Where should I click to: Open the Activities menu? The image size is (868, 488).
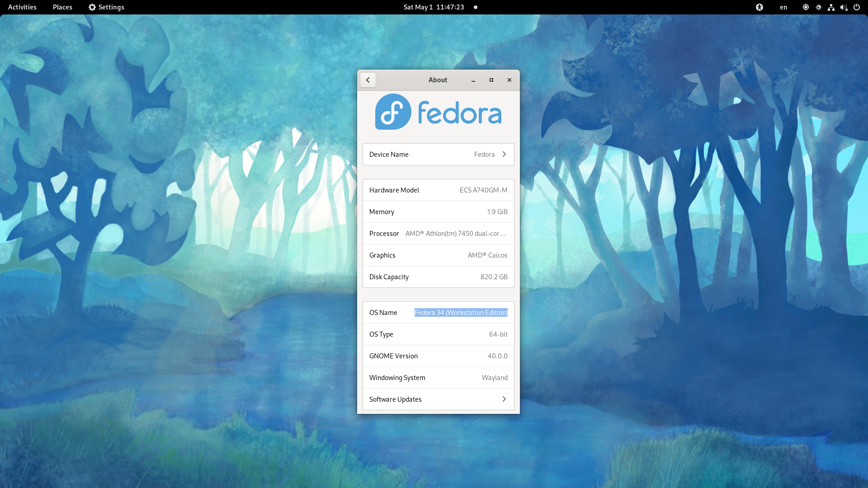[x=22, y=7]
